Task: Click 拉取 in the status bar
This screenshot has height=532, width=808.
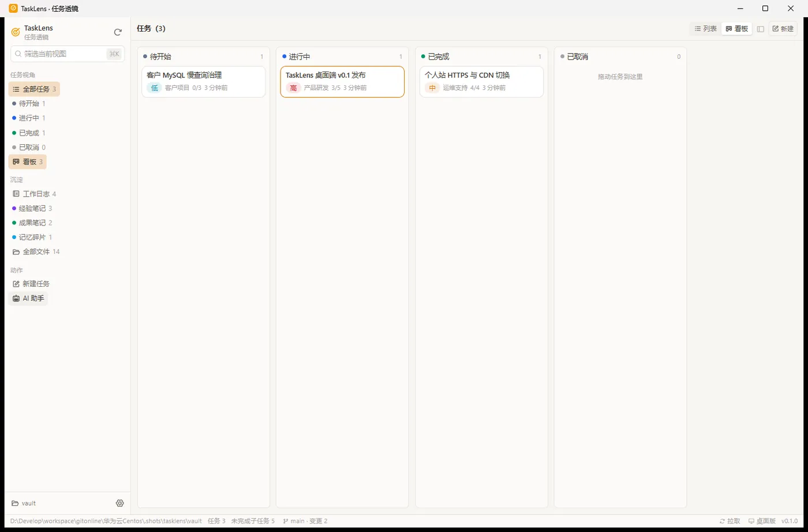Action: tap(730, 521)
